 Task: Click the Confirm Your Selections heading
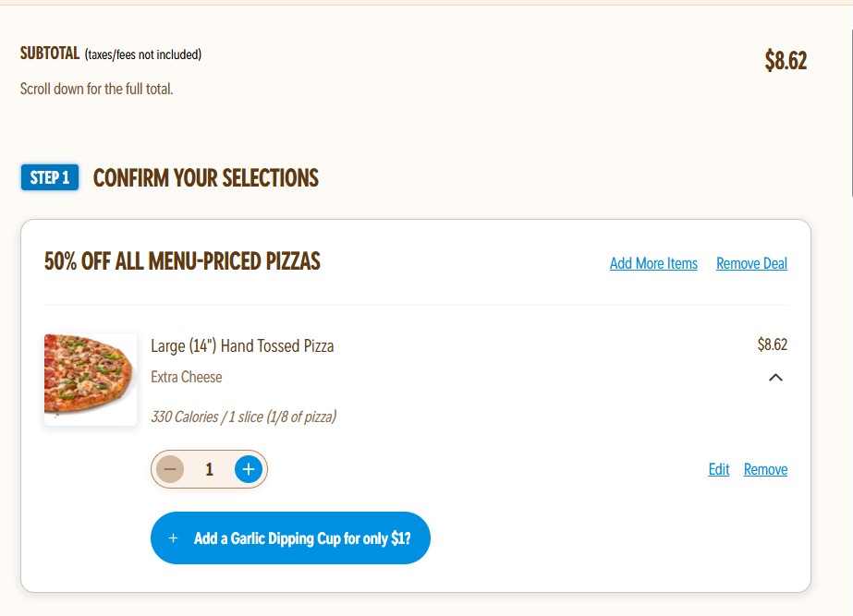click(x=206, y=178)
